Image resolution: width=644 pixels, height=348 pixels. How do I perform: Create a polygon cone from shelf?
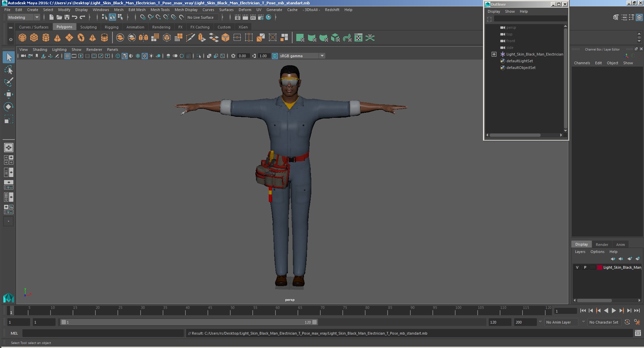pos(58,38)
